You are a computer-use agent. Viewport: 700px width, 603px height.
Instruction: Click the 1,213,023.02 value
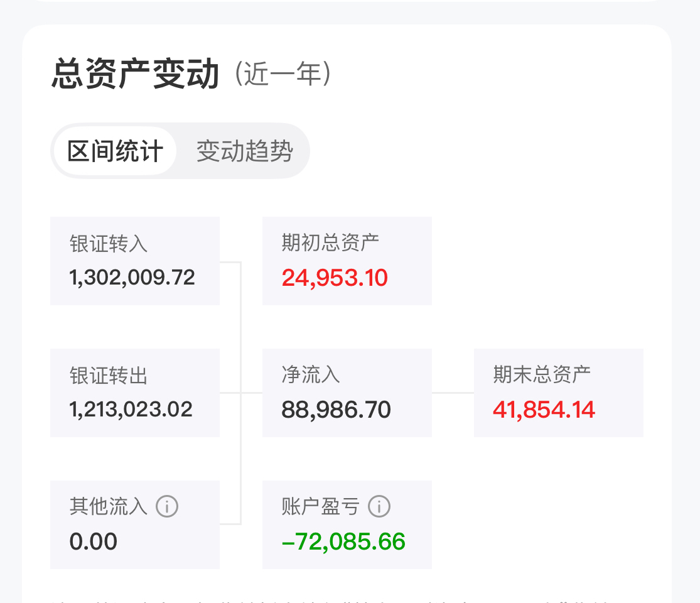click(x=131, y=410)
